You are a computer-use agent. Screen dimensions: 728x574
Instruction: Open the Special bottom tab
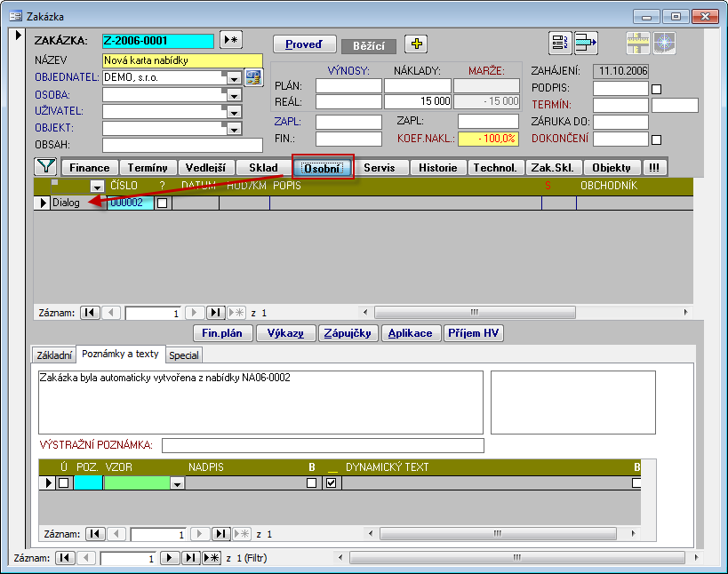click(x=184, y=355)
